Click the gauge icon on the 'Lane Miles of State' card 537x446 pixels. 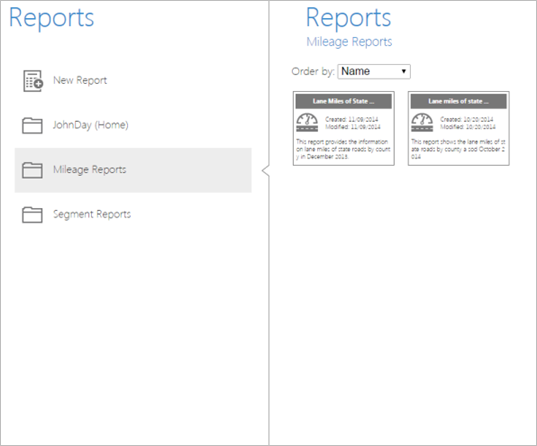[307, 122]
